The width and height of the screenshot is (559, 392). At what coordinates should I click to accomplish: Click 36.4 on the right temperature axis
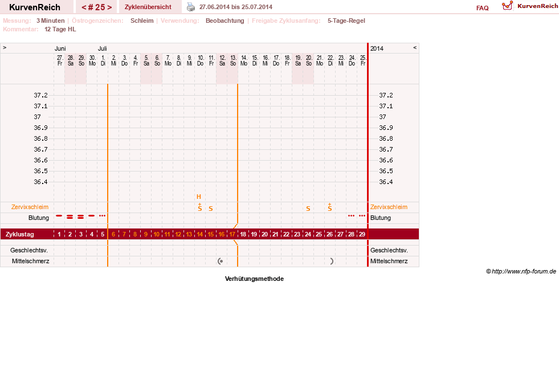pos(386,182)
